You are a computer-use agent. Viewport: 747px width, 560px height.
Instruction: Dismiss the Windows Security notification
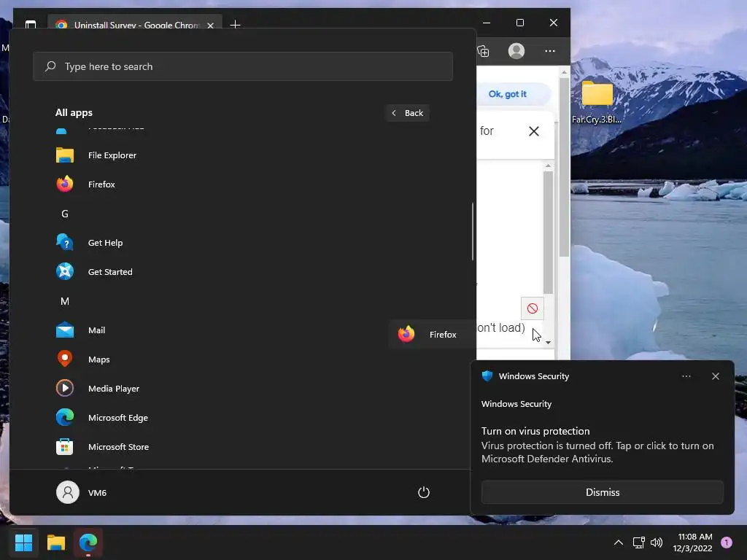[x=602, y=492]
